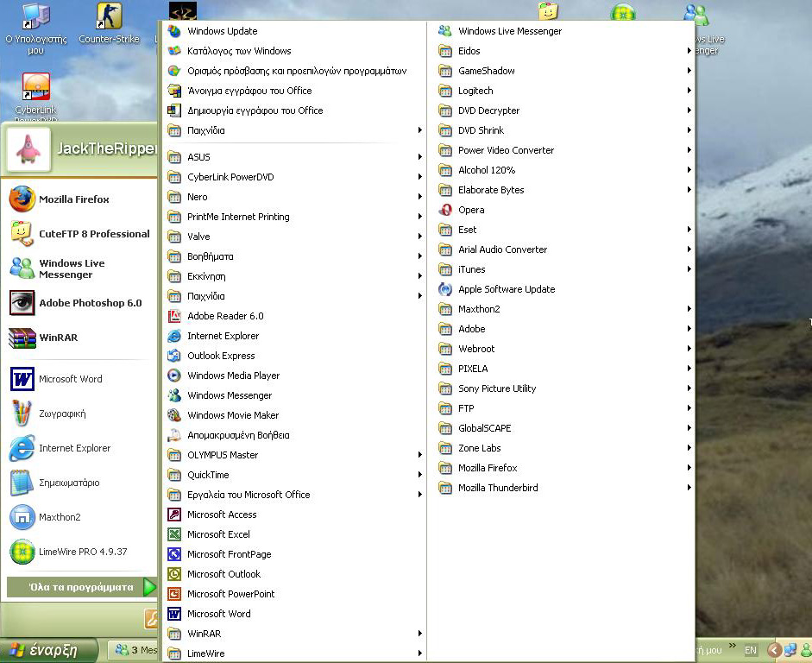Click the Outlook Express icon
Image resolution: width=812 pixels, height=663 pixels.
click(174, 356)
